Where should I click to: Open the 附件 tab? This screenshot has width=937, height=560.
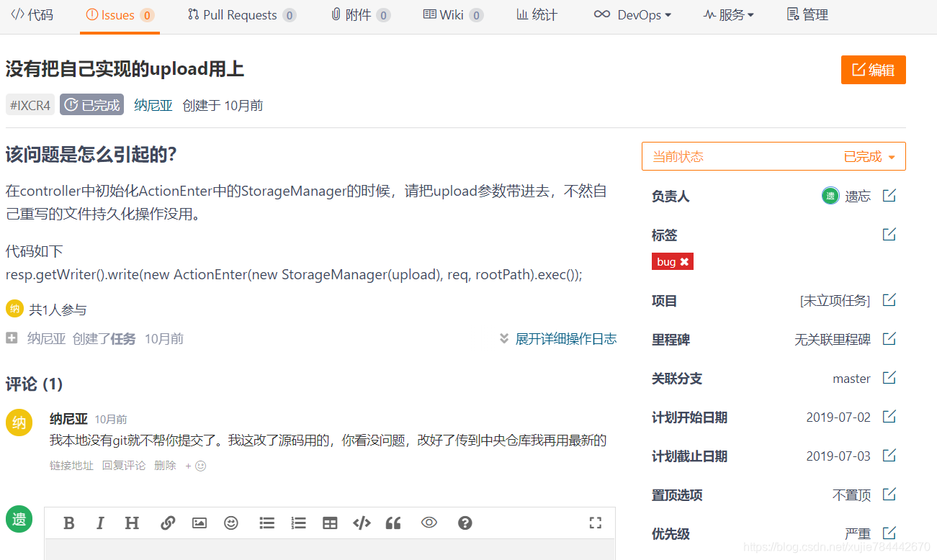[x=360, y=14]
